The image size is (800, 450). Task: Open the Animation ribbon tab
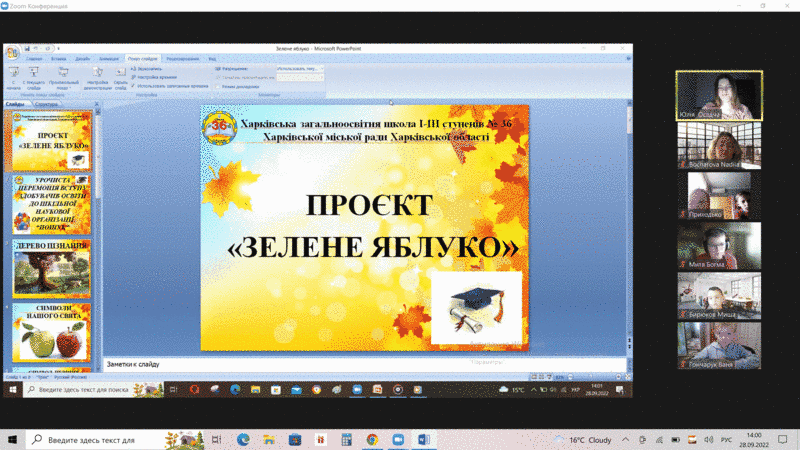coord(109,59)
